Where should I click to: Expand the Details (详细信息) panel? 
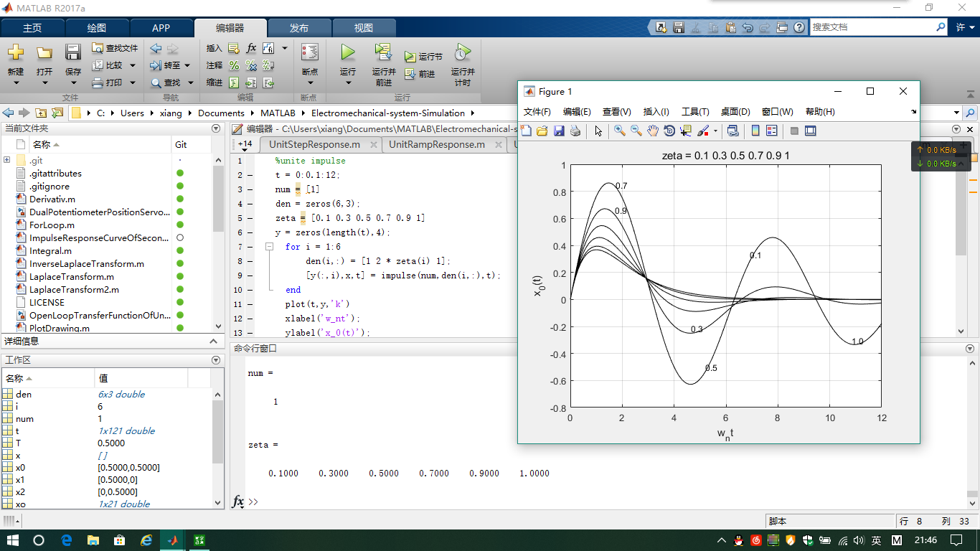tap(213, 342)
